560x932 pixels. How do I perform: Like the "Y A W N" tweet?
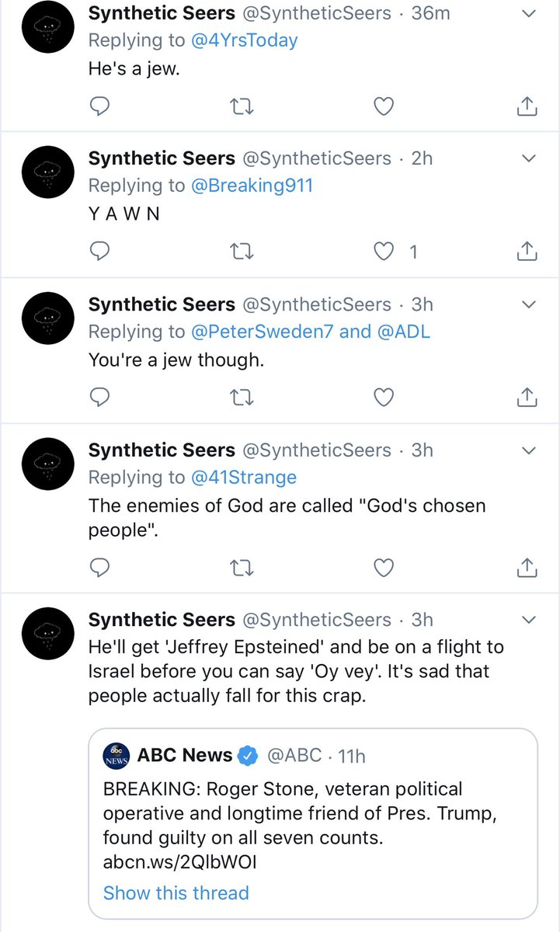click(384, 252)
